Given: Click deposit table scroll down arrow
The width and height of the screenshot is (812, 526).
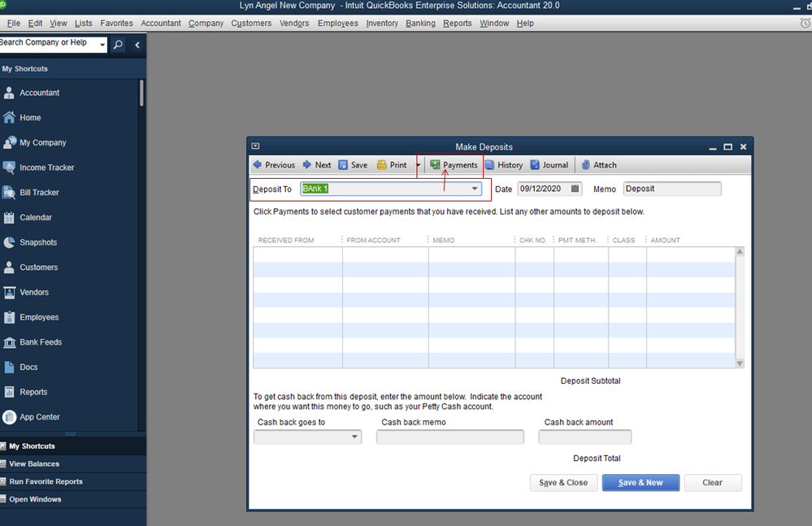Looking at the screenshot, I should point(740,363).
